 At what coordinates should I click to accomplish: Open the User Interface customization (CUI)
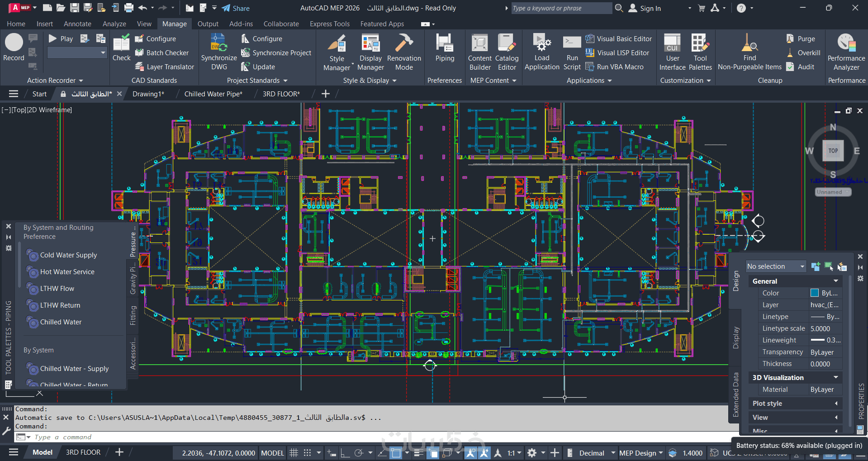point(672,52)
